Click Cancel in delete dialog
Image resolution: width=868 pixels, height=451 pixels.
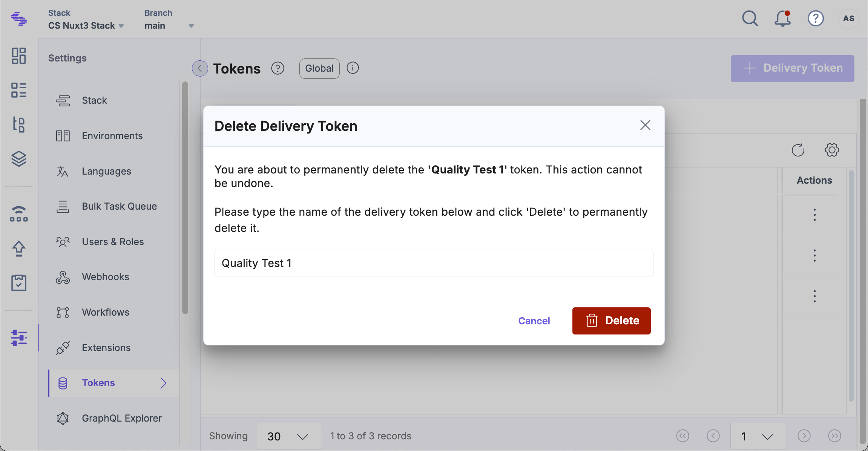pos(534,321)
